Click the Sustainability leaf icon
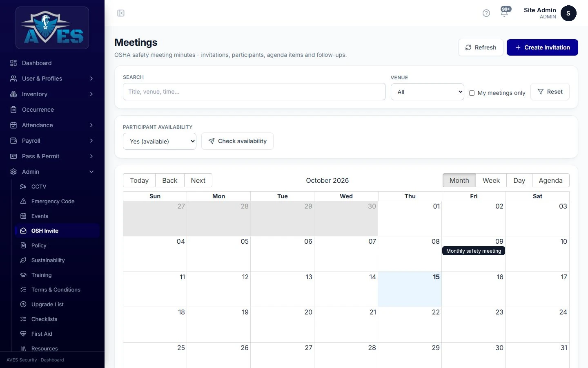588x368 pixels. click(23, 260)
